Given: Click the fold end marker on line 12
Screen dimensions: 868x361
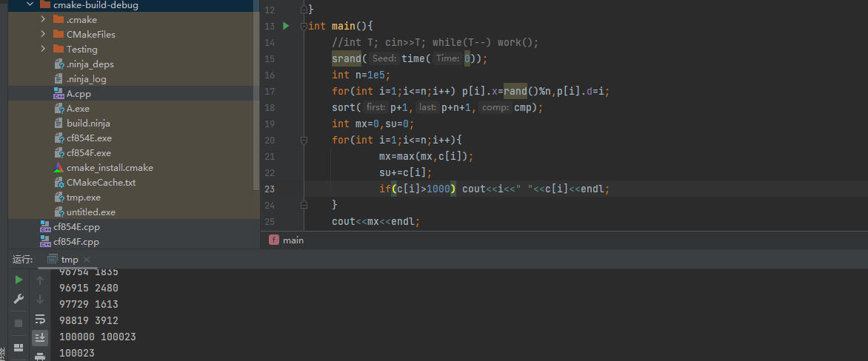Looking at the screenshot, I should pos(304,10).
